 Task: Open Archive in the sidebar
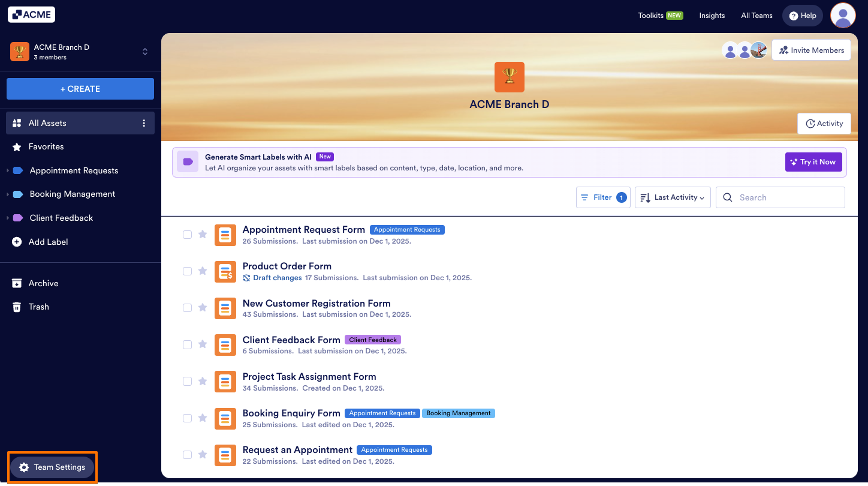(x=80, y=283)
